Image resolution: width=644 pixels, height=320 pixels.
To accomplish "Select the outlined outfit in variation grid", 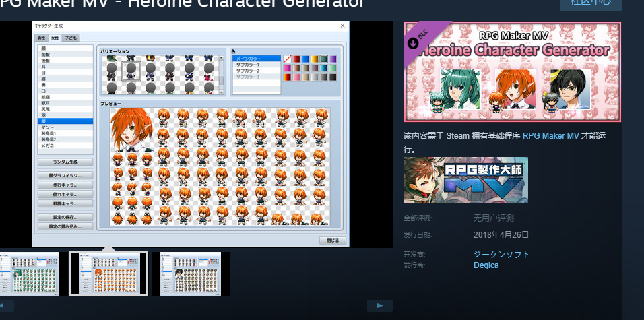I will click(x=131, y=71).
